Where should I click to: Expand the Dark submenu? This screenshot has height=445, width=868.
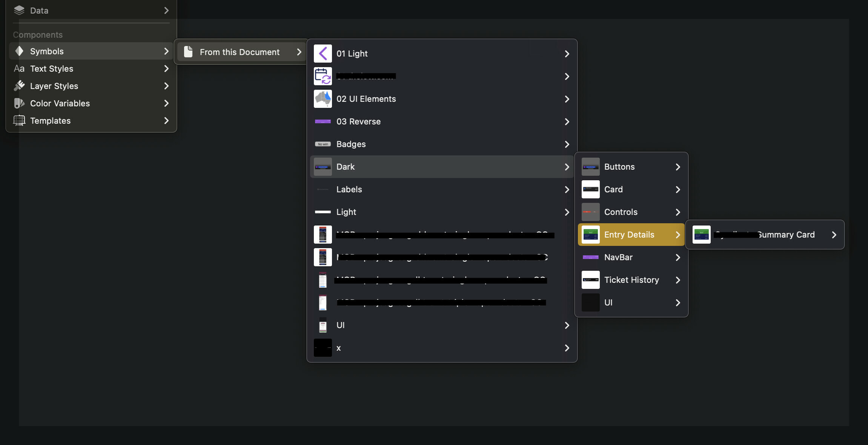tap(442, 166)
